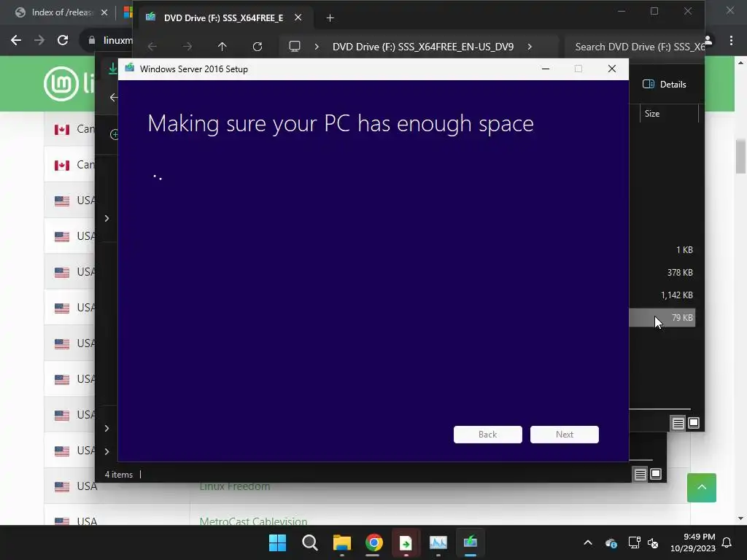The width and height of the screenshot is (747, 560).
Task: Open the Windows Setup taskbar icon
Action: click(x=471, y=542)
